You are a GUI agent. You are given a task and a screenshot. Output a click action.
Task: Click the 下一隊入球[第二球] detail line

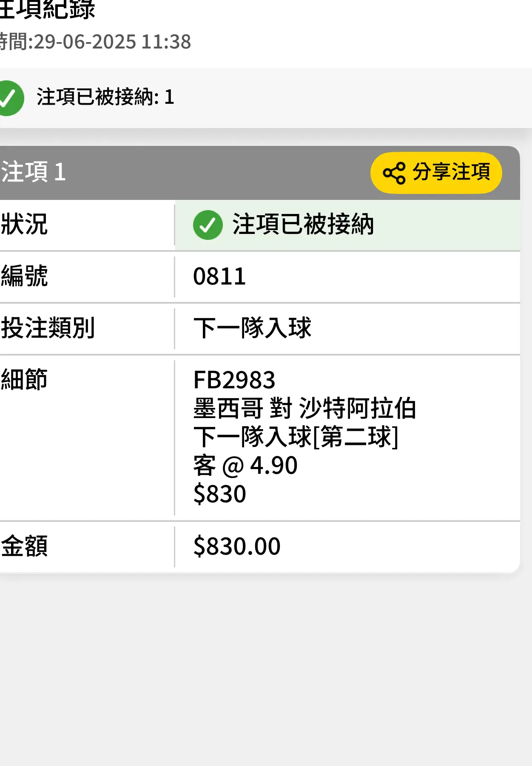(x=296, y=437)
